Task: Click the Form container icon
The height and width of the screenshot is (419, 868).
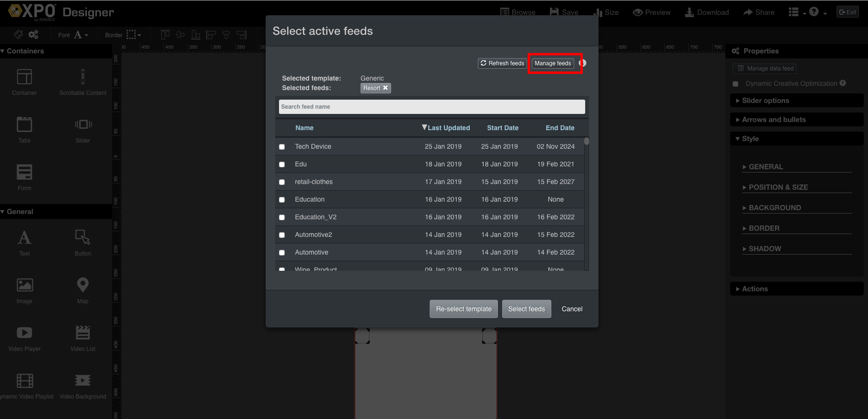Action: 24,172
